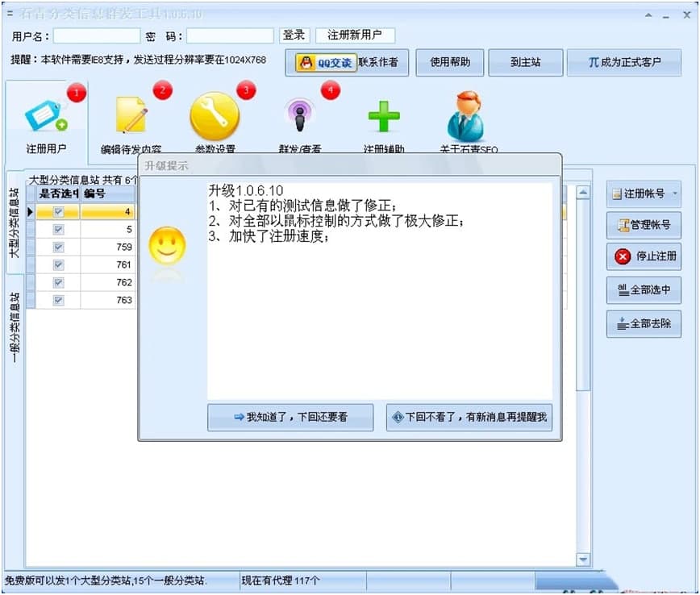The width and height of the screenshot is (700, 595).
Task: Open 注册辅助 green plus icon
Action: (384, 116)
